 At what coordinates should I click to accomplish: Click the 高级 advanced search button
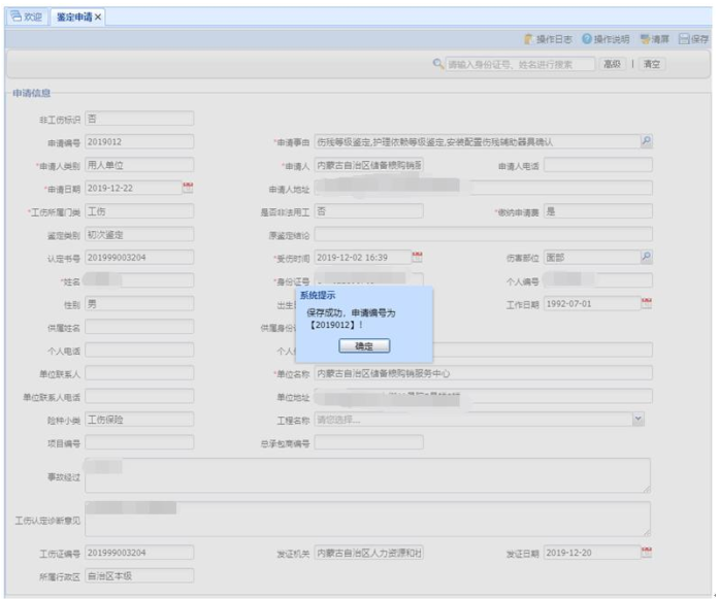612,64
